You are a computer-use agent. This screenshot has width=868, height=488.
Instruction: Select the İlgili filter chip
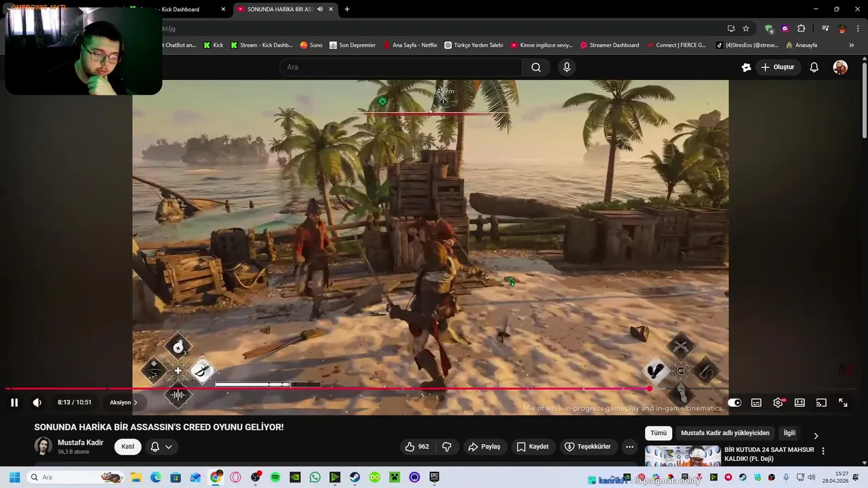click(789, 433)
